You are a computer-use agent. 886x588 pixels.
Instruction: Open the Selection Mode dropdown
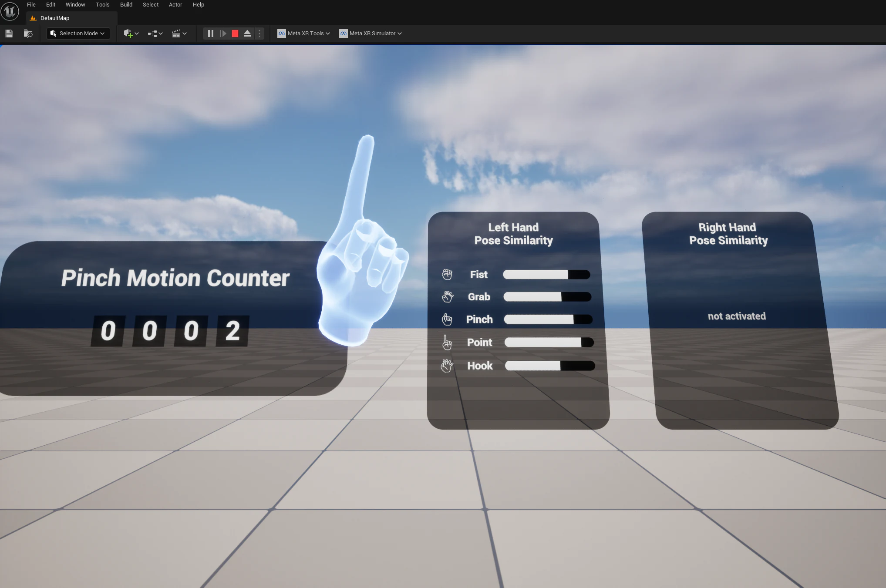78,34
